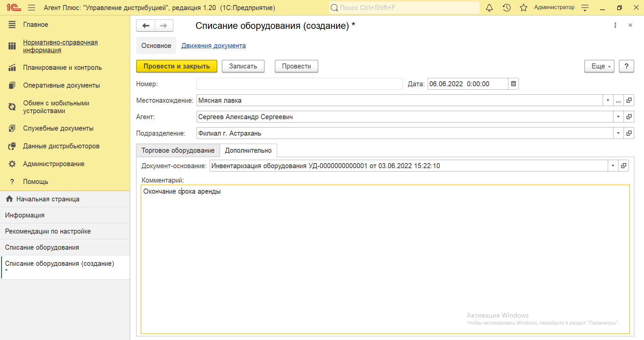The height and width of the screenshot is (340, 644).
Task: Expand the Подразделение dropdown list
Action: 618,133
